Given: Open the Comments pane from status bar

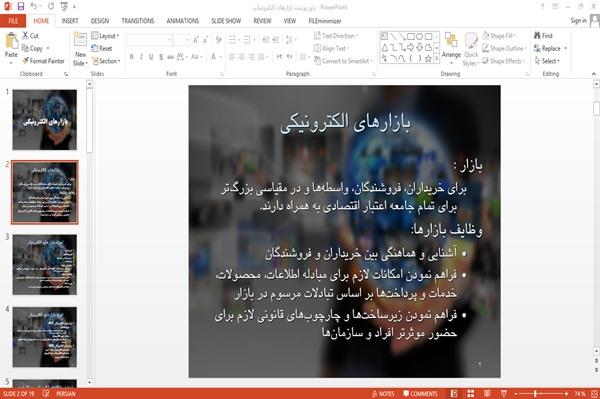Looking at the screenshot, I should coord(420,394).
